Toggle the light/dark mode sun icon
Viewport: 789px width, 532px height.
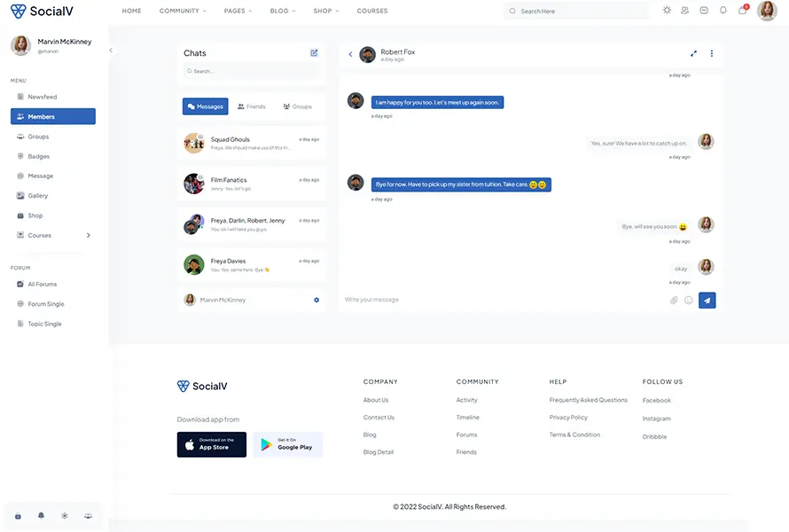pyautogui.click(x=667, y=11)
